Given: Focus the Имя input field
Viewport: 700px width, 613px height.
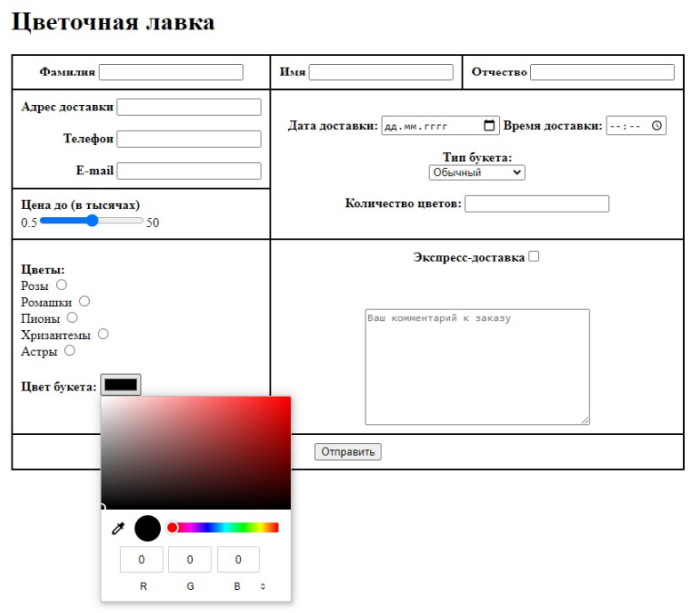Looking at the screenshot, I should click(x=382, y=72).
